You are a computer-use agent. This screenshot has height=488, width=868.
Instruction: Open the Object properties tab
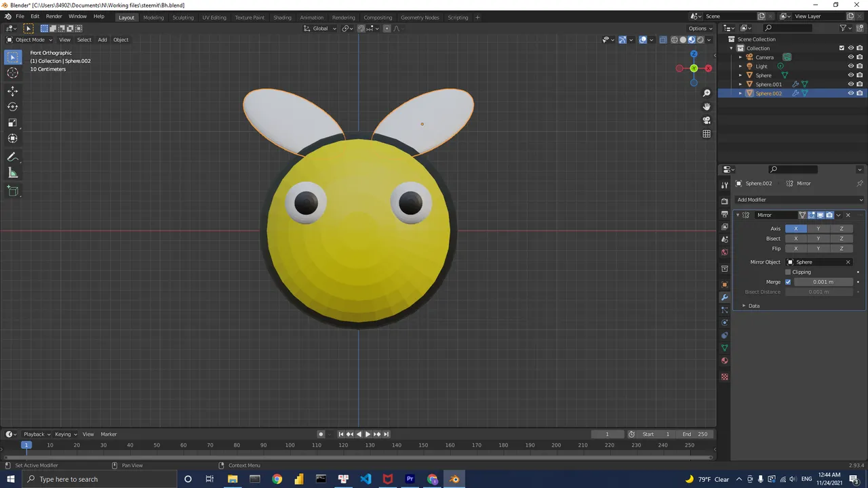(x=724, y=285)
